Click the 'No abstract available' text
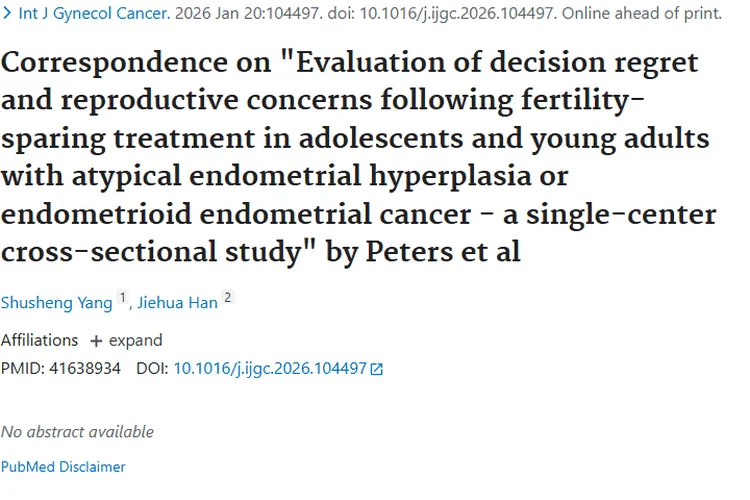 point(77,432)
